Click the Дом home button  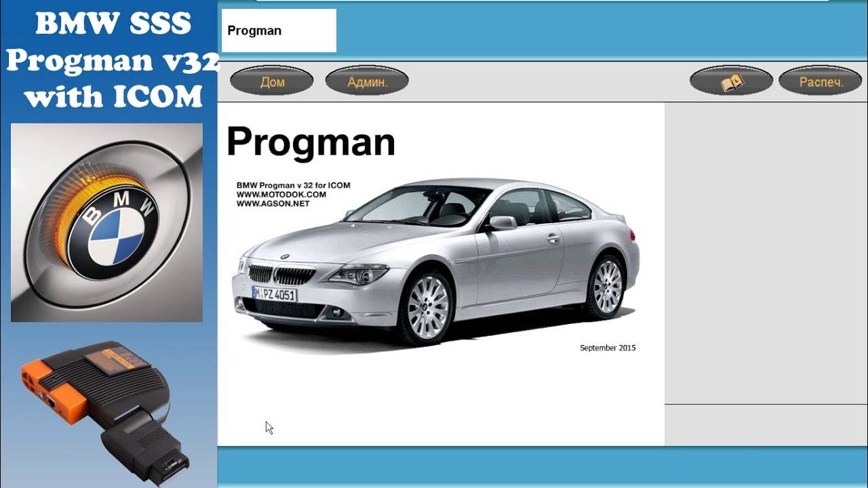pyautogui.click(x=272, y=82)
